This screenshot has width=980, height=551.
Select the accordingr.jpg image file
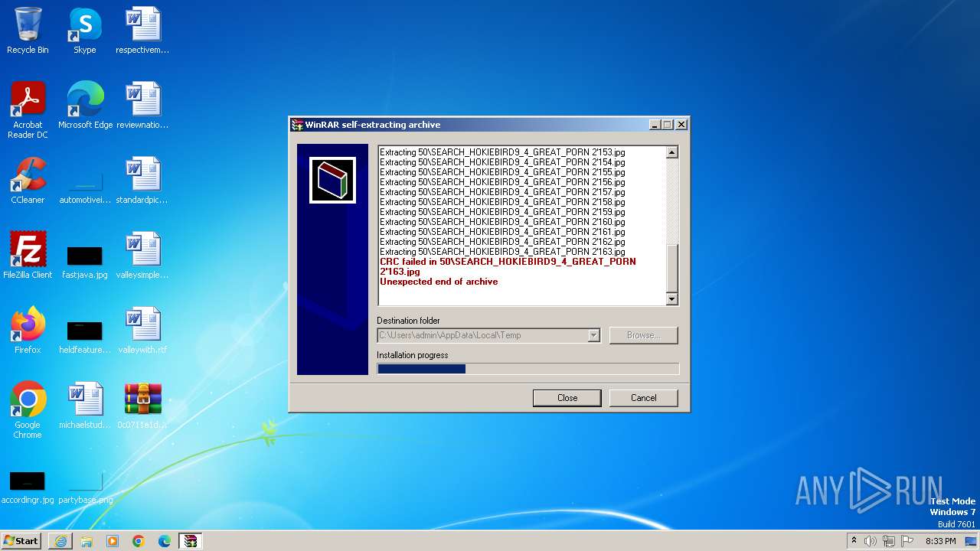coord(28,487)
